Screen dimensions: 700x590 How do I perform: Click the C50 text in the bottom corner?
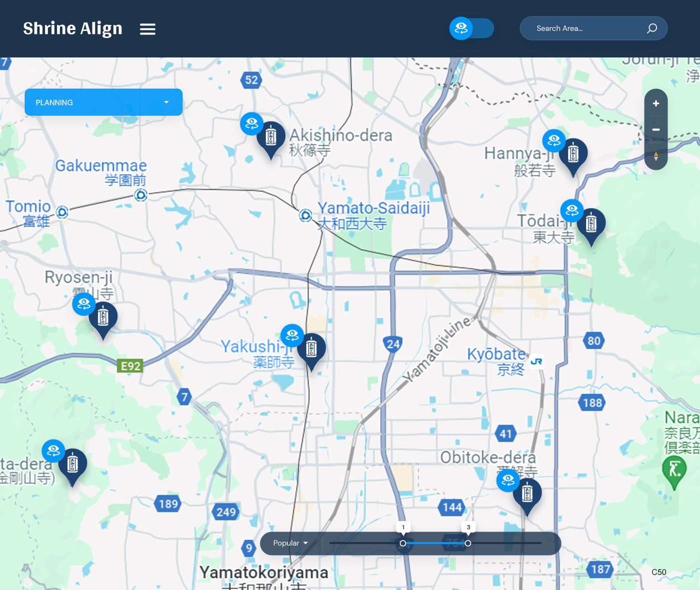click(x=659, y=572)
